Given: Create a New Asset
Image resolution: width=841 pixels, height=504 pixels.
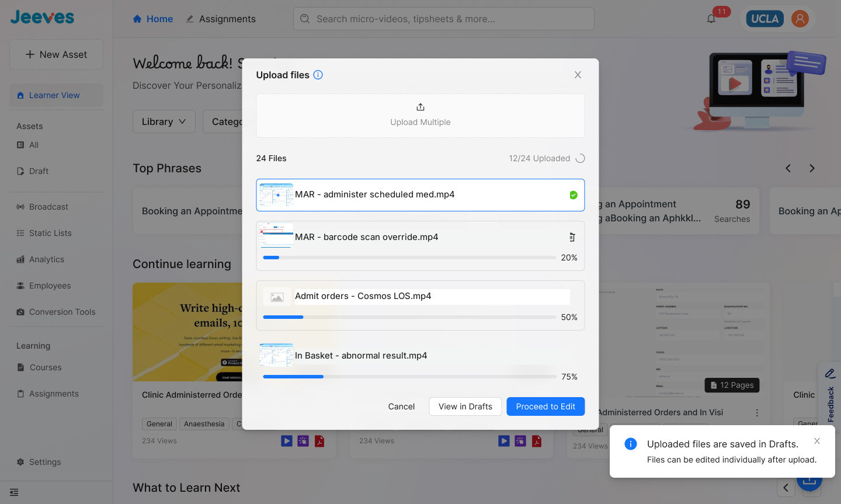Looking at the screenshot, I should [x=56, y=54].
